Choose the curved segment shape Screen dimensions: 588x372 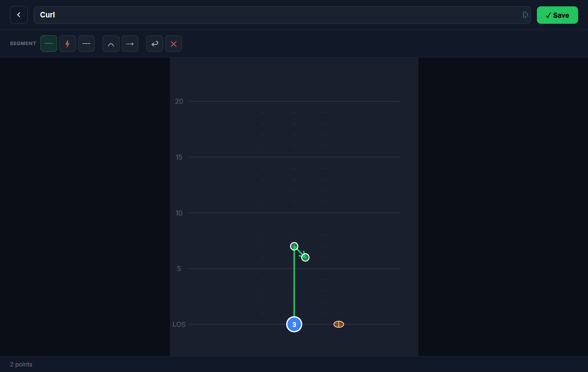click(111, 44)
